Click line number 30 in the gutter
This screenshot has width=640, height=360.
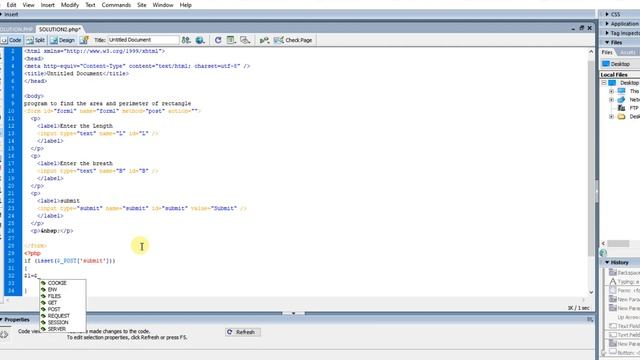[11, 260]
